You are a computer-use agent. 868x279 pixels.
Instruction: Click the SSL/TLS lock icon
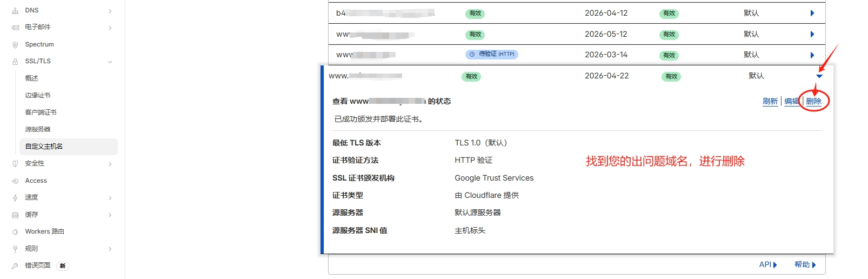pyautogui.click(x=15, y=62)
